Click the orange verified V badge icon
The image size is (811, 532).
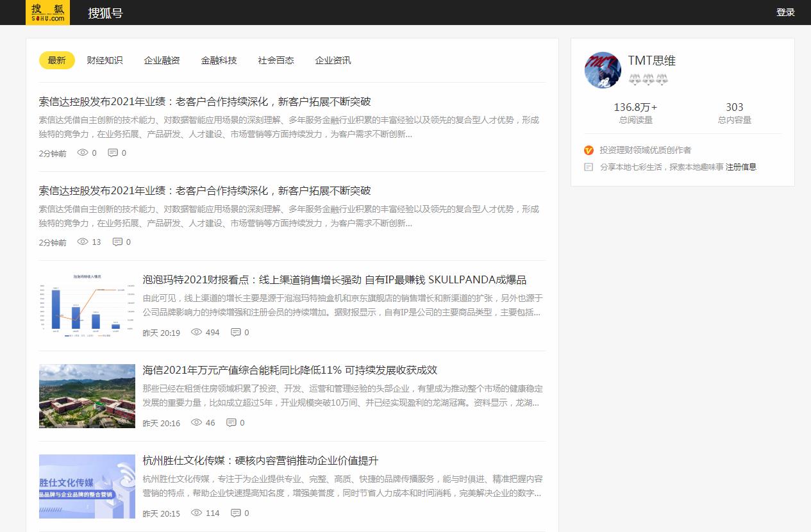(x=589, y=150)
